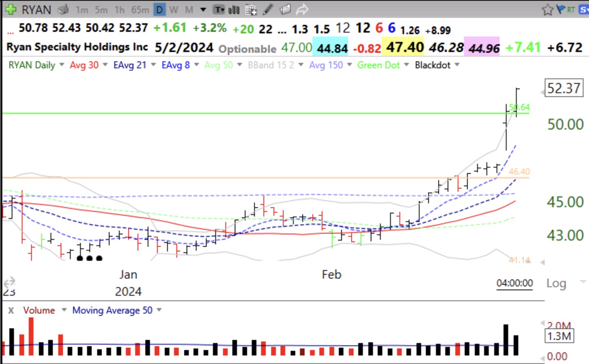Click the red -0.82 value
This screenshot has width=589, height=364.
click(367, 49)
